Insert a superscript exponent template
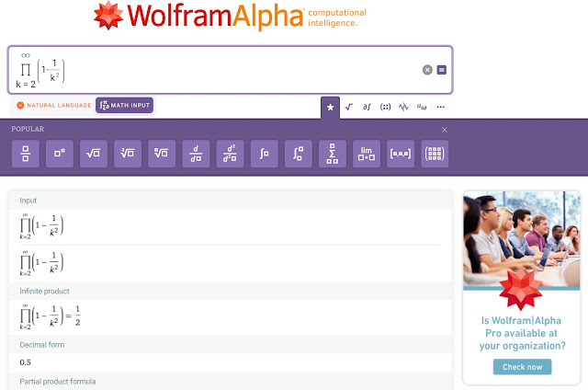Screen dimensions: 588x390 point(60,154)
